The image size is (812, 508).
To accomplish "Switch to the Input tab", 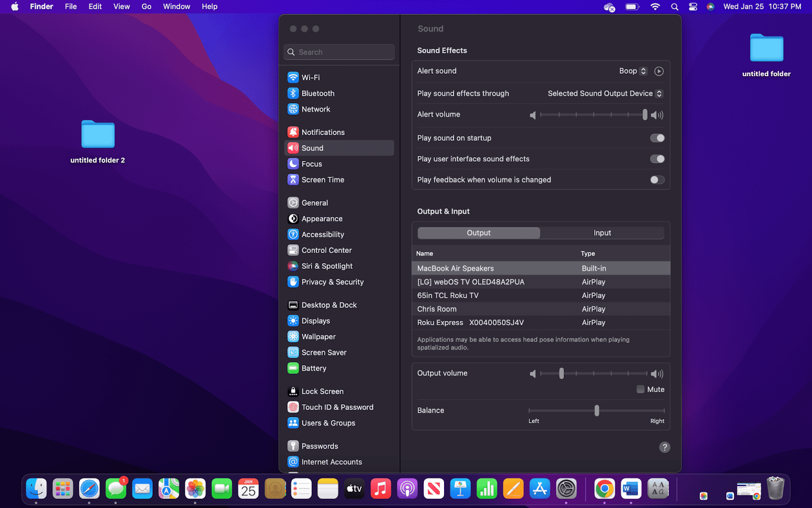I will click(602, 233).
